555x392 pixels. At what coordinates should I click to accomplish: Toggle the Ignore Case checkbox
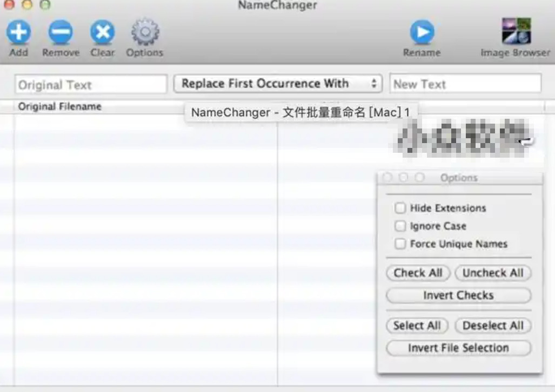(400, 226)
